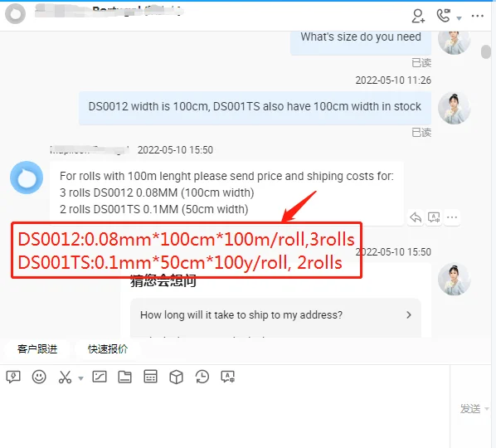The height and width of the screenshot is (448, 496).
Task: Start a voice/video call icon
Action: coord(444,16)
